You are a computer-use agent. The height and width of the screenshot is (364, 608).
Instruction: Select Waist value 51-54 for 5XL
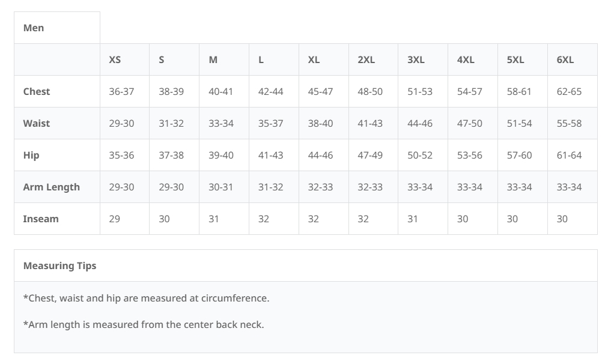(x=519, y=123)
